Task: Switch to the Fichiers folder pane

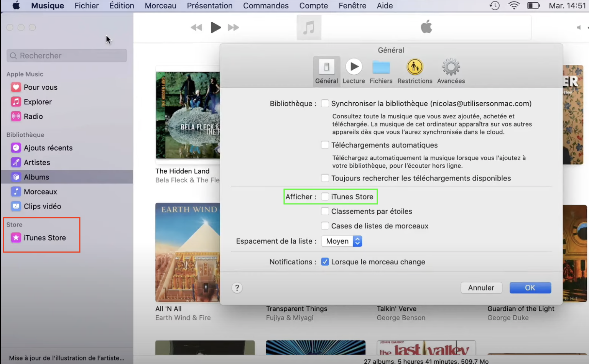Action: click(x=381, y=71)
